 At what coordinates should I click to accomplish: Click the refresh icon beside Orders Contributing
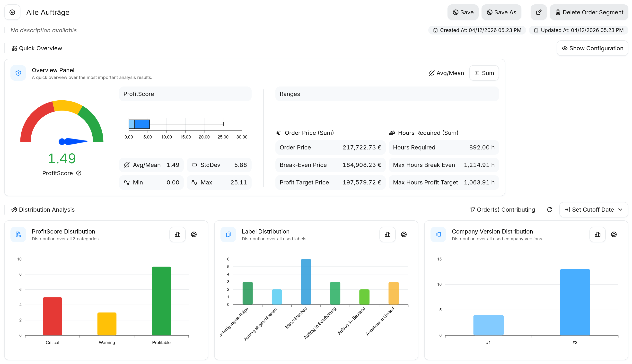(x=549, y=209)
